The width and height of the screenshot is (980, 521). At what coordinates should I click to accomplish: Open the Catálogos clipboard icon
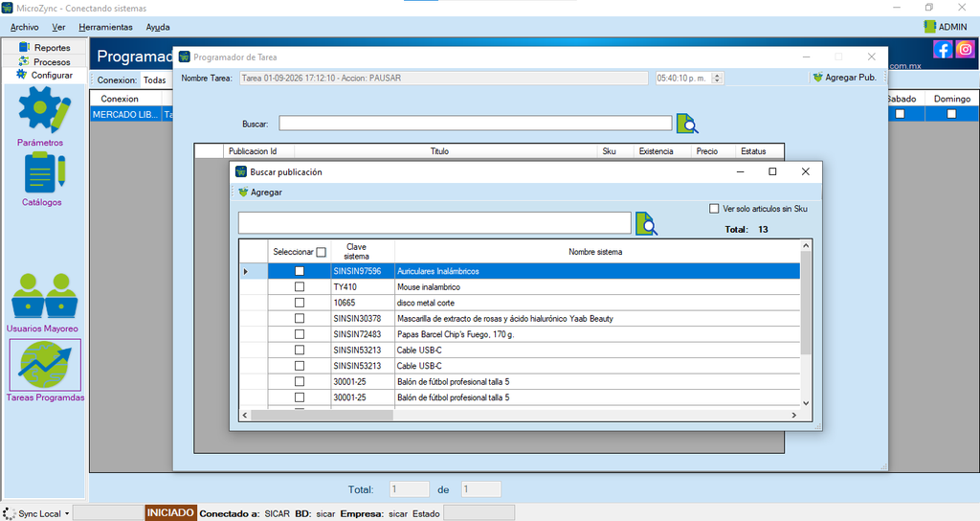pyautogui.click(x=43, y=173)
